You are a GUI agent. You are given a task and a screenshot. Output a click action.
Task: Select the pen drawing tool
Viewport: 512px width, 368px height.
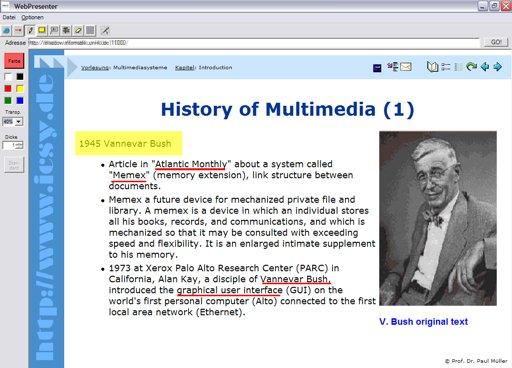tap(30, 31)
